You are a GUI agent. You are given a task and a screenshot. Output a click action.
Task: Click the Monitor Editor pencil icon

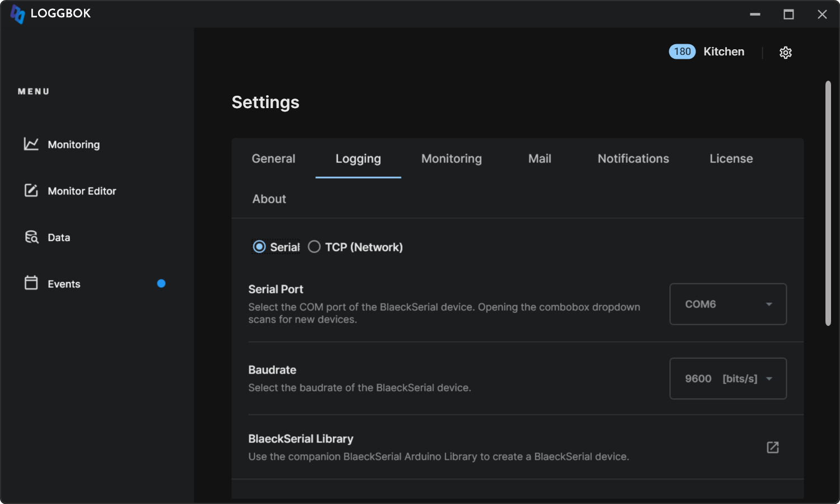click(x=31, y=190)
